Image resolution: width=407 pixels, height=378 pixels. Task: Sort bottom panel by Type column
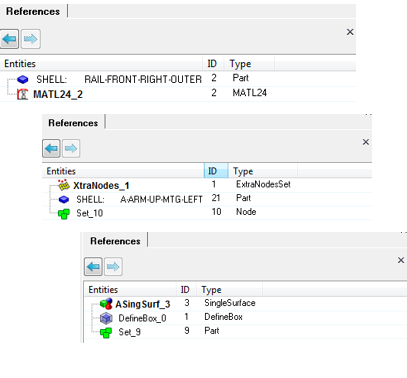(229, 290)
